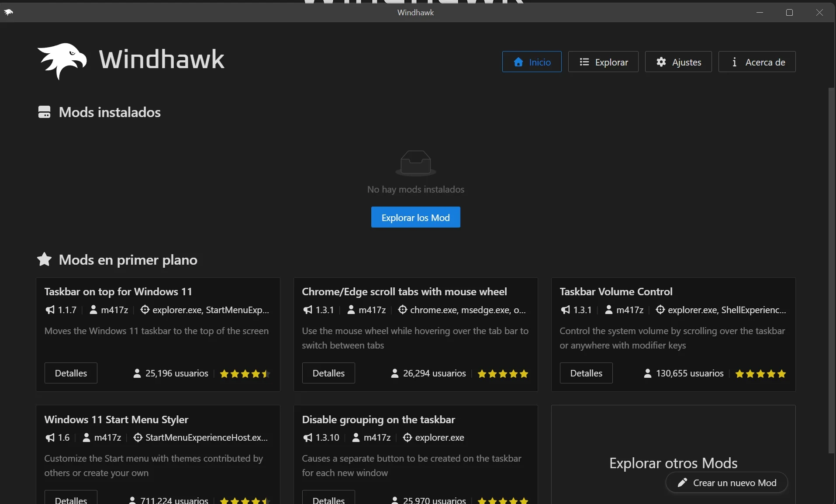Create a new mod with Crear un nuevo Mod
Image resolution: width=836 pixels, height=504 pixels.
pyautogui.click(x=727, y=483)
